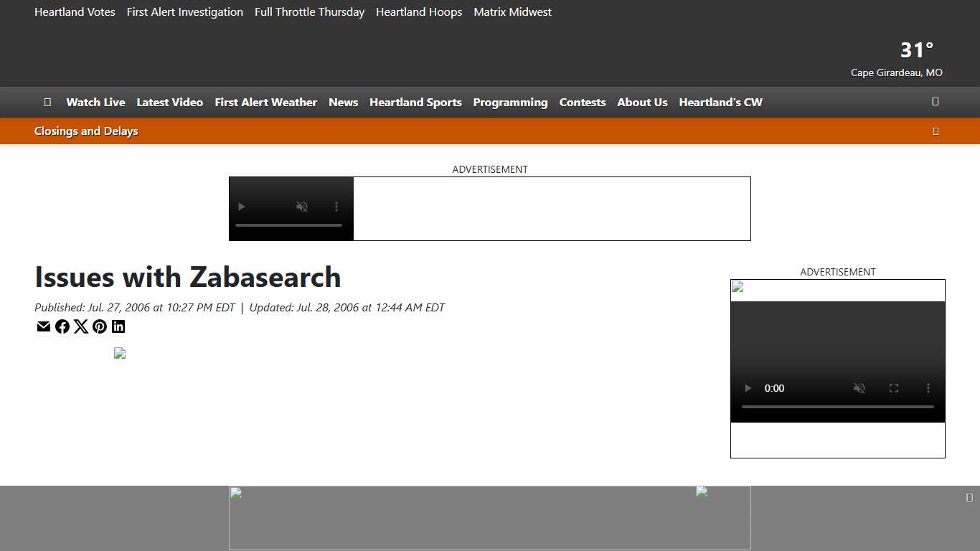The image size is (980, 551).
Task: Share the story to Facebook
Action: pyautogui.click(x=62, y=326)
